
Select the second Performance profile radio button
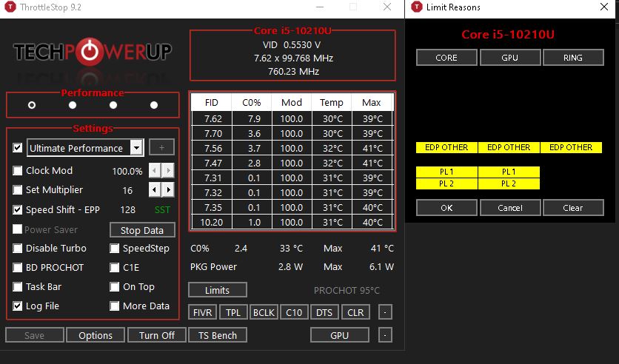73,105
